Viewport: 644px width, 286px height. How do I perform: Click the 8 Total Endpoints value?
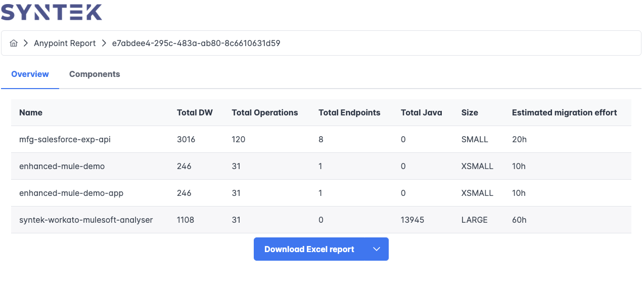tap(321, 139)
